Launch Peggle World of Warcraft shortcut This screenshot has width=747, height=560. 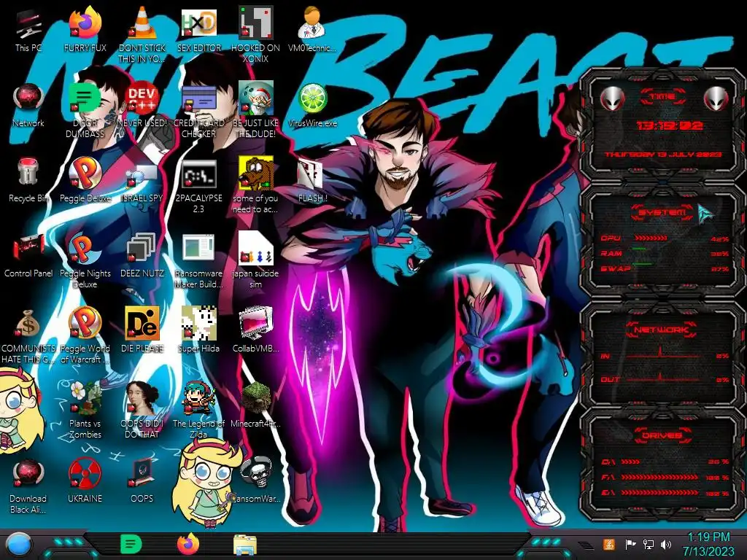click(85, 335)
